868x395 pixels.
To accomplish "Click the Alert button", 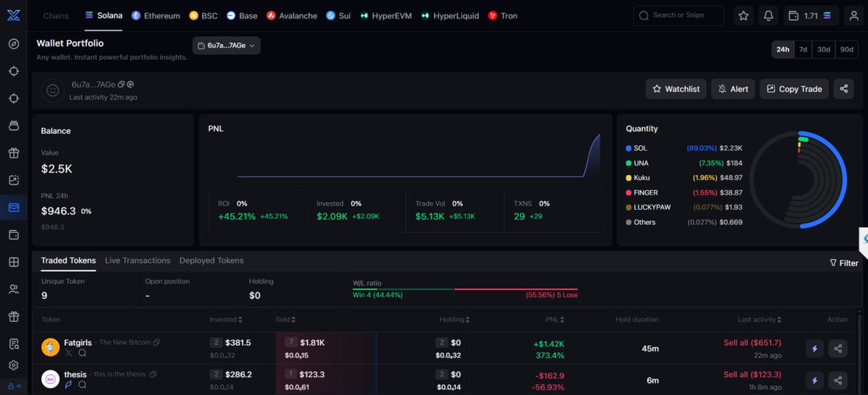I will tap(733, 89).
